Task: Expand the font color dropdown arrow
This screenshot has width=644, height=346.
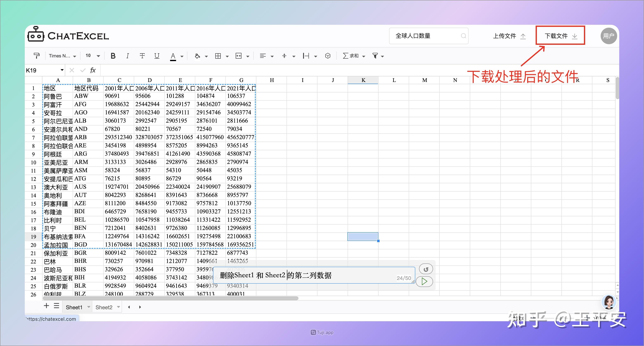Action: point(182,56)
